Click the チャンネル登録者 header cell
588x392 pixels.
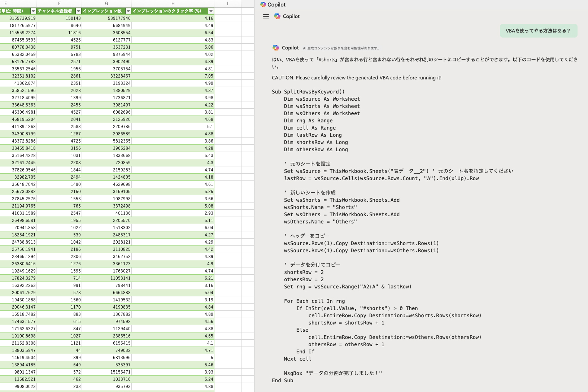pyautogui.click(x=55, y=11)
